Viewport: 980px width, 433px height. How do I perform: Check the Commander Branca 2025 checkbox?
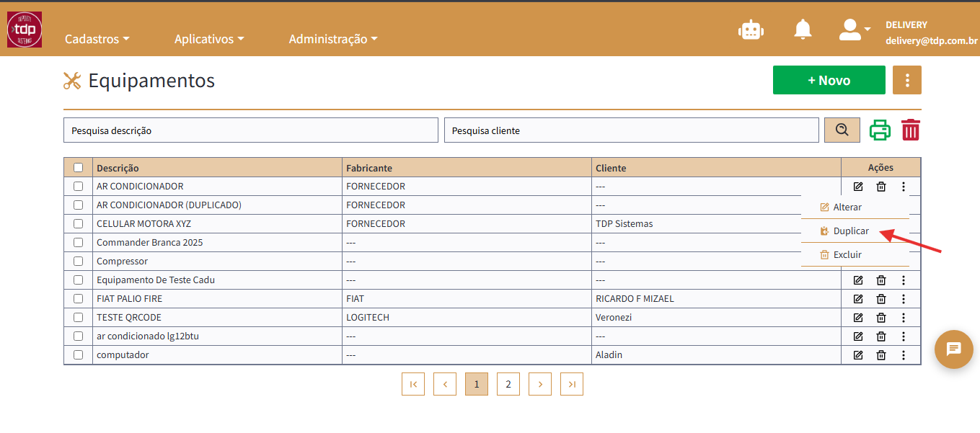(79, 243)
